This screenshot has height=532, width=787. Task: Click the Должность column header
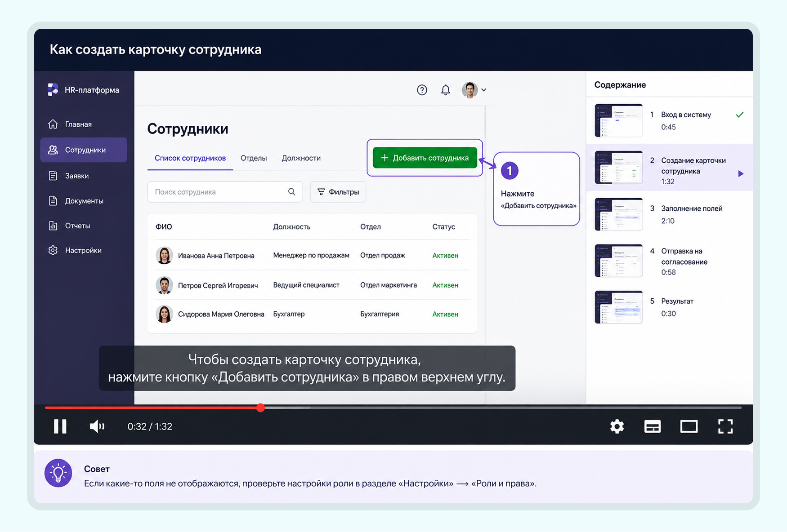pos(291,227)
